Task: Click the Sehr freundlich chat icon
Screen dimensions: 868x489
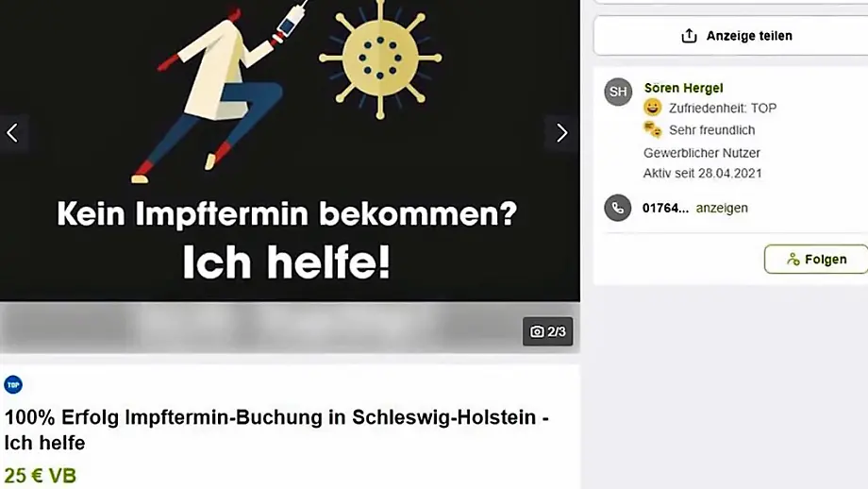Action: [x=653, y=129]
